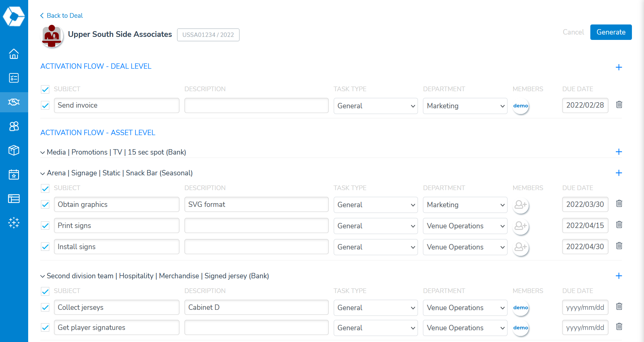The height and width of the screenshot is (342, 644).
Task: Click the SVG format description field
Action: 256,205
